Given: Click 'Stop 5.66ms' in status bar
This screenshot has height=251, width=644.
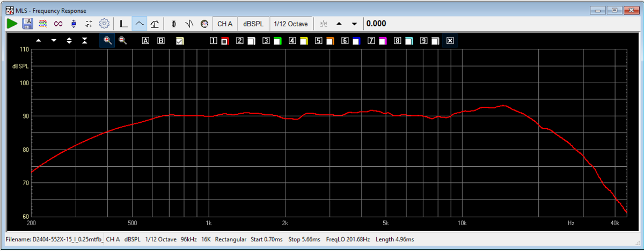Looking at the screenshot, I should pos(305,239).
